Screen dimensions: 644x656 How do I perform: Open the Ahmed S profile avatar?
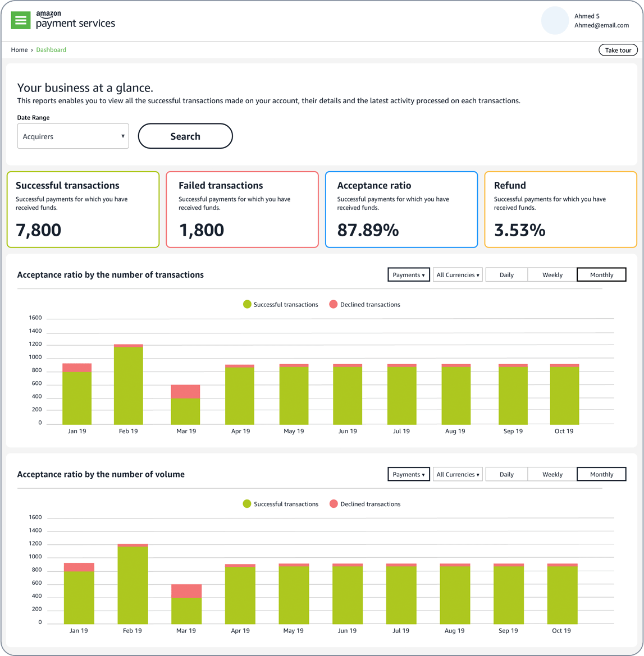pyautogui.click(x=555, y=20)
